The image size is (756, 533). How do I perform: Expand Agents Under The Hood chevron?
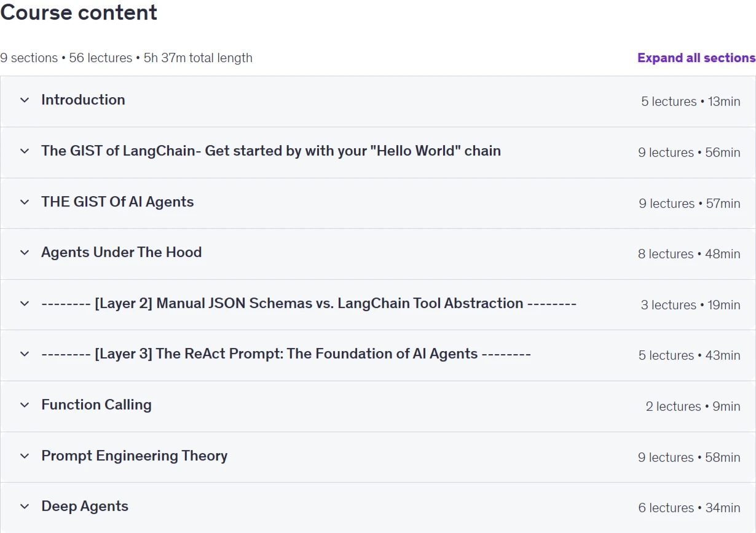25,253
